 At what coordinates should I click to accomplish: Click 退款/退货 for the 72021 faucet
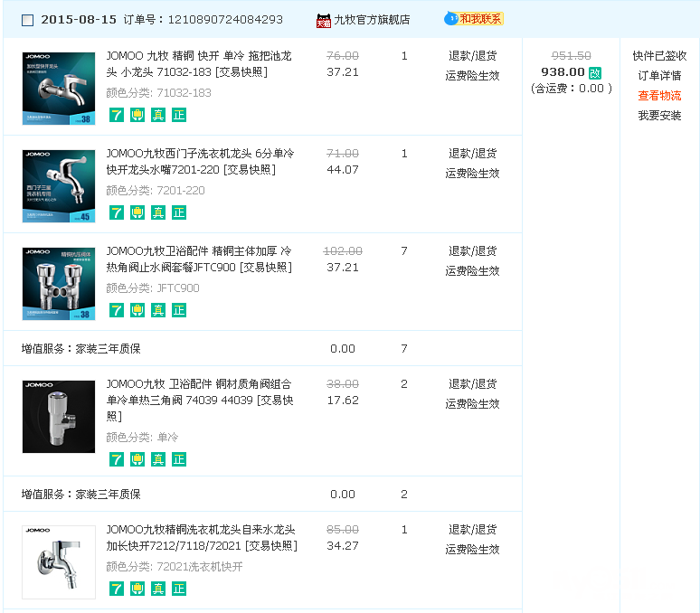coord(472,530)
